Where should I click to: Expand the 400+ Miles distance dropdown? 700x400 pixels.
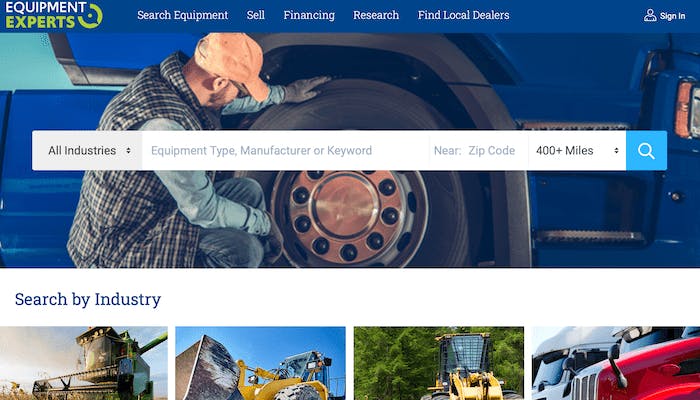577,150
